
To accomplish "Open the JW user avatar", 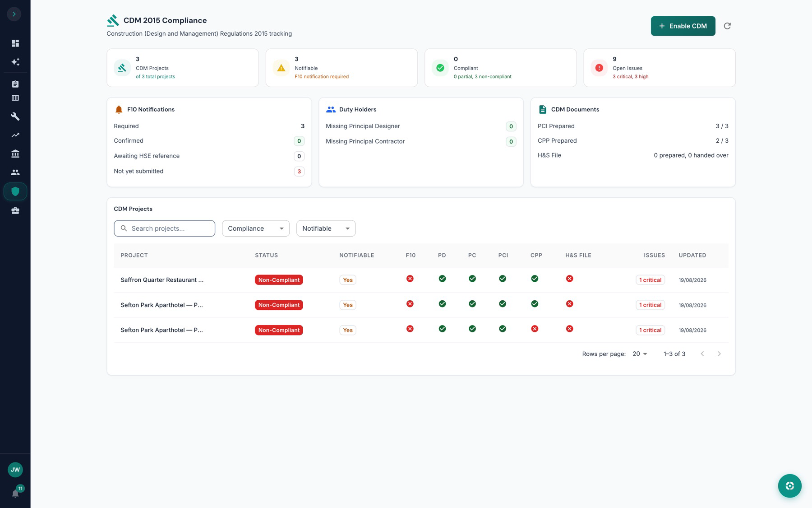I will (15, 470).
